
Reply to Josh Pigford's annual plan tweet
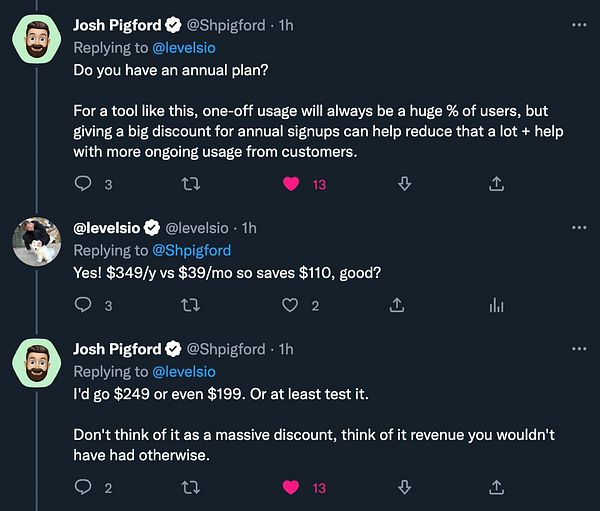(84, 183)
